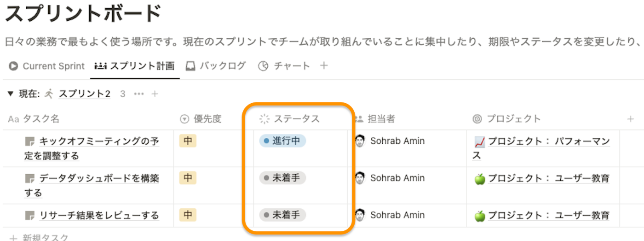Screen dimensions: 644x241
Task: Open the チャート tab
Action: 284,66
